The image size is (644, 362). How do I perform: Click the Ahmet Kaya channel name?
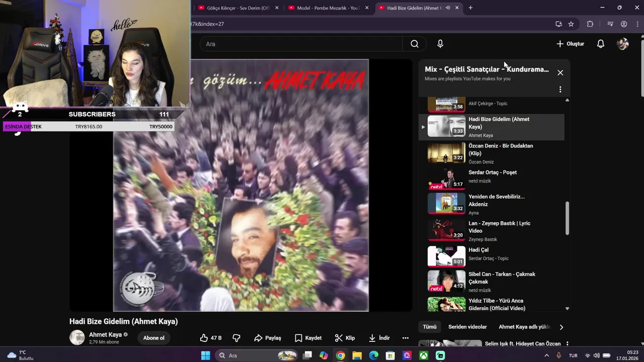pos(105,334)
